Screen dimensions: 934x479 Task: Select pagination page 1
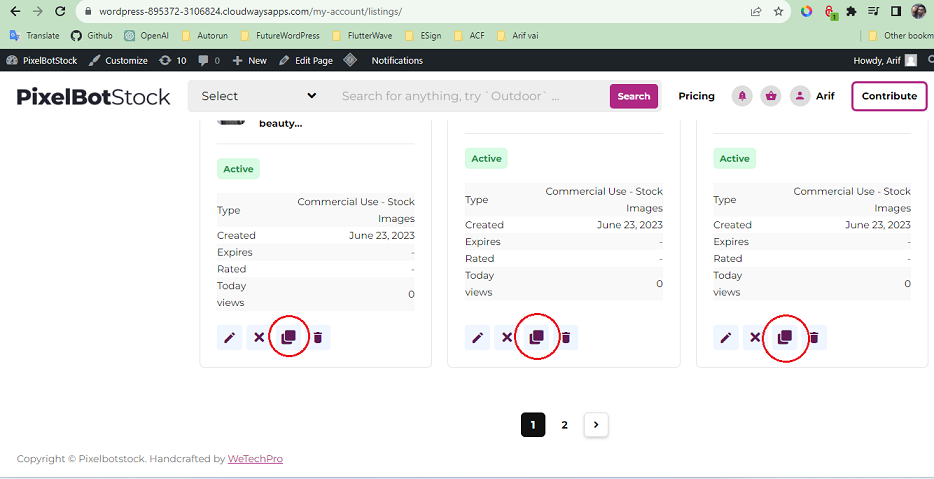tap(533, 425)
